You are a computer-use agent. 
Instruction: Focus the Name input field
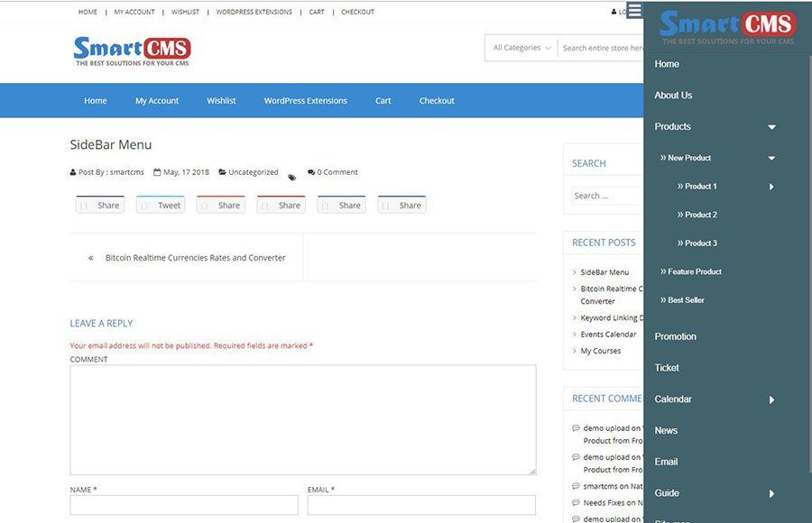click(x=184, y=505)
